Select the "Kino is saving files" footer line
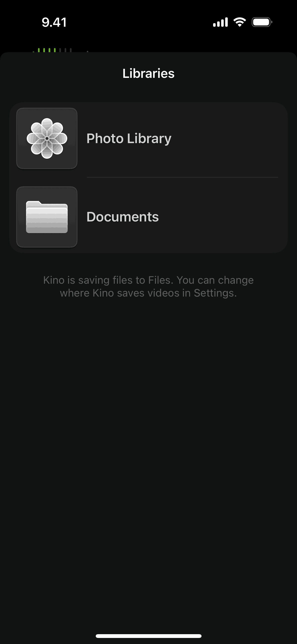Screen dimensions: 297x644 click(x=149, y=280)
